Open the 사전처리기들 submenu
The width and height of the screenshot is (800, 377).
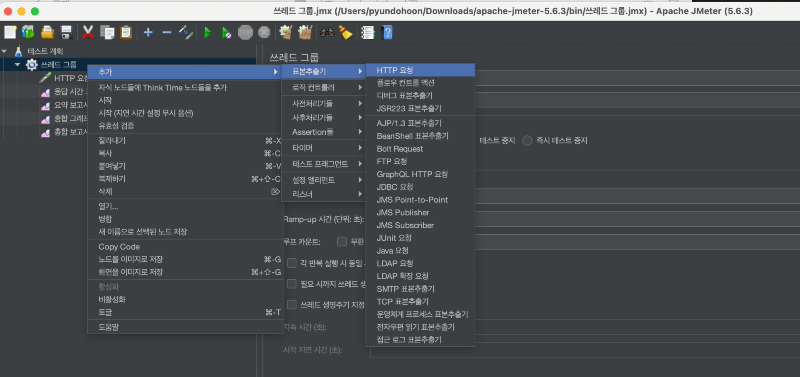[323, 103]
